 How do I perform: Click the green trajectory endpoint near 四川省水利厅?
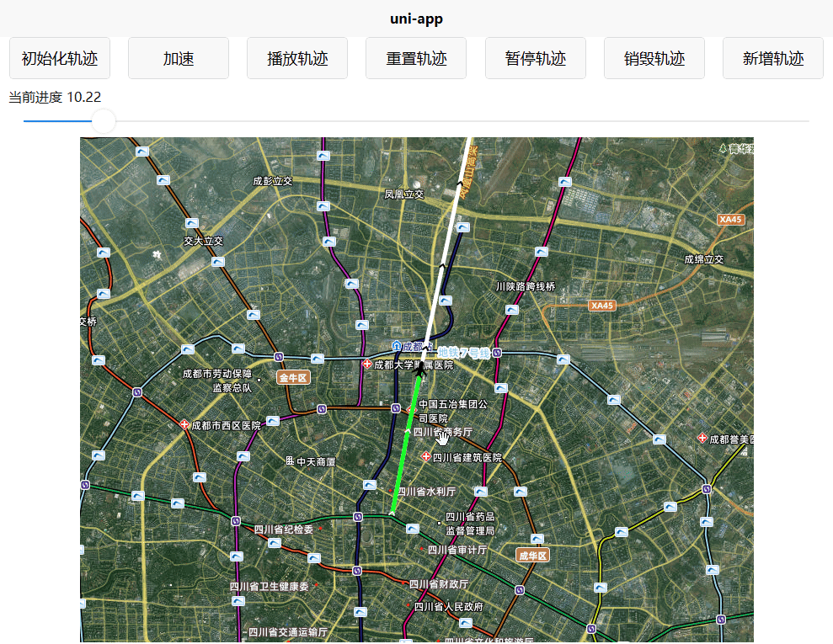(392, 510)
